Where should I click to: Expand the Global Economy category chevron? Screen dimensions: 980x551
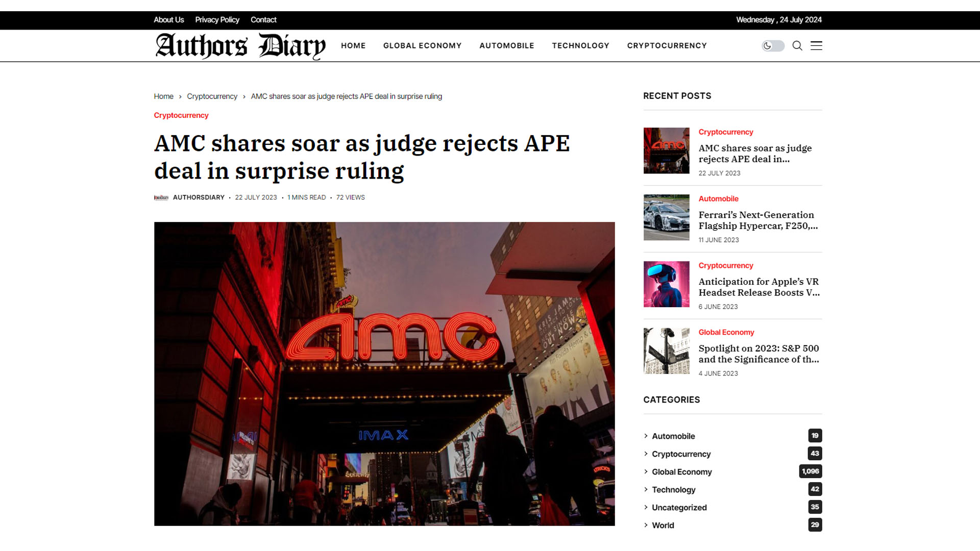(646, 471)
